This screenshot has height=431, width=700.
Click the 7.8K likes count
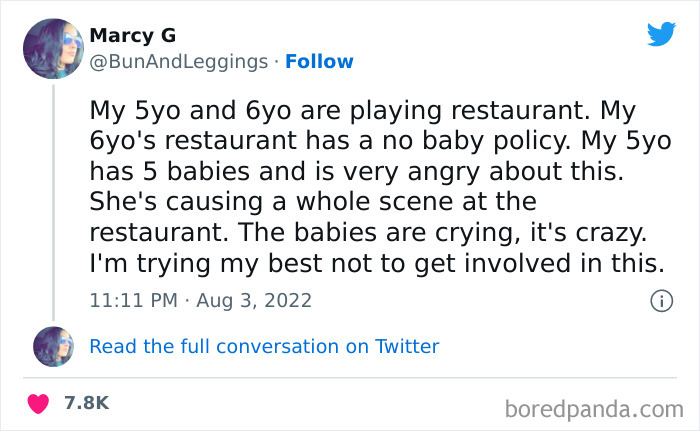85,403
